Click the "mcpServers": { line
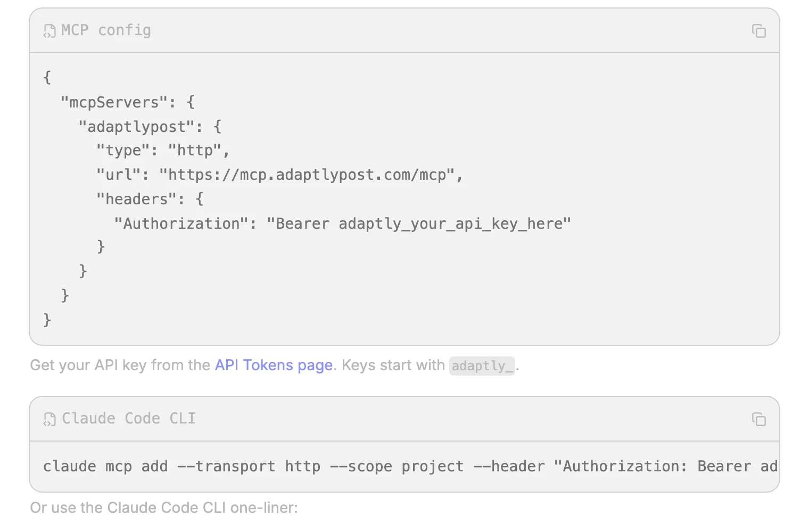The image size is (809, 532). (128, 102)
